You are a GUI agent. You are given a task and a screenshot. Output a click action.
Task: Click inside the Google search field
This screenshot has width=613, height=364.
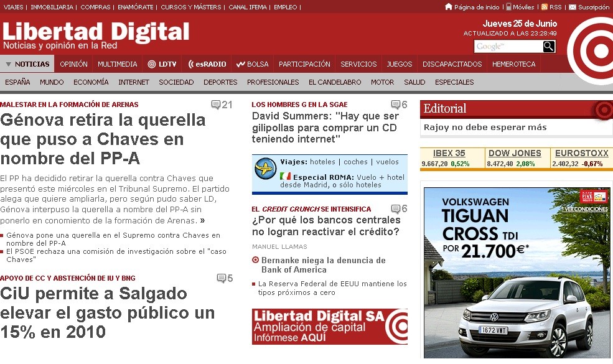pos(508,47)
